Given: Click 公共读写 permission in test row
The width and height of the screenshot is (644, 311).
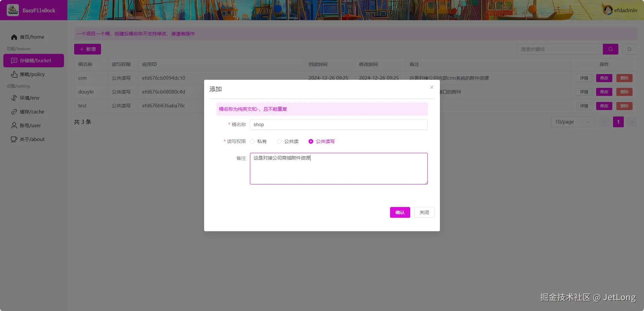Looking at the screenshot, I should click(121, 106).
